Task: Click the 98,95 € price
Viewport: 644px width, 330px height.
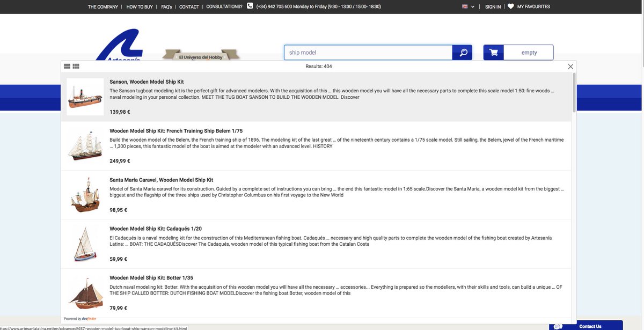Action: (119, 210)
